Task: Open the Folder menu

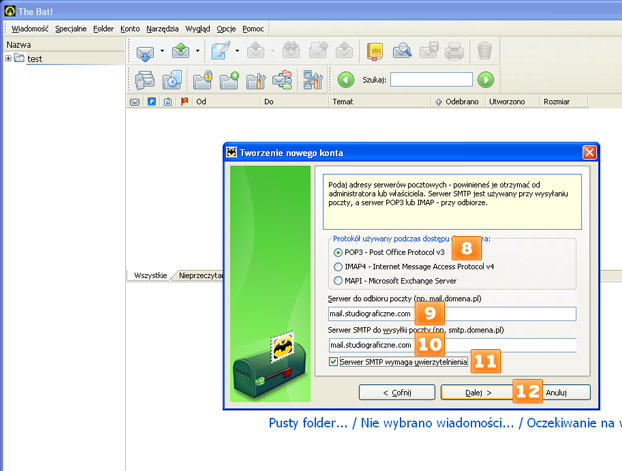Action: point(103,29)
